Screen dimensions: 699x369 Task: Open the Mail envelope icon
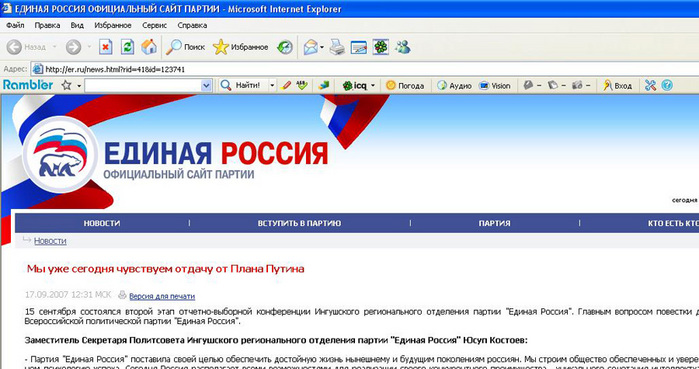[310, 47]
